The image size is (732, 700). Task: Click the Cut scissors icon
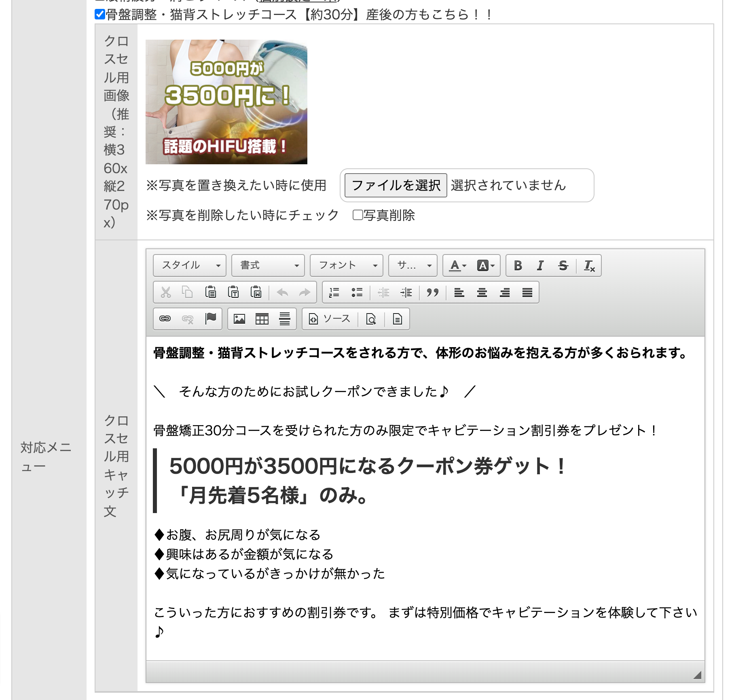pyautogui.click(x=165, y=292)
